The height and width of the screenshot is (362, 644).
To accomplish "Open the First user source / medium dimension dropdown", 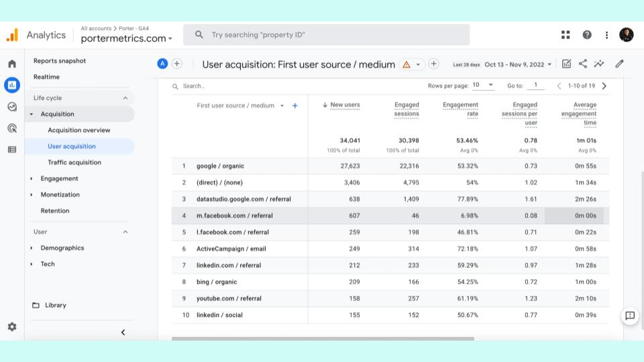I will [x=240, y=105].
